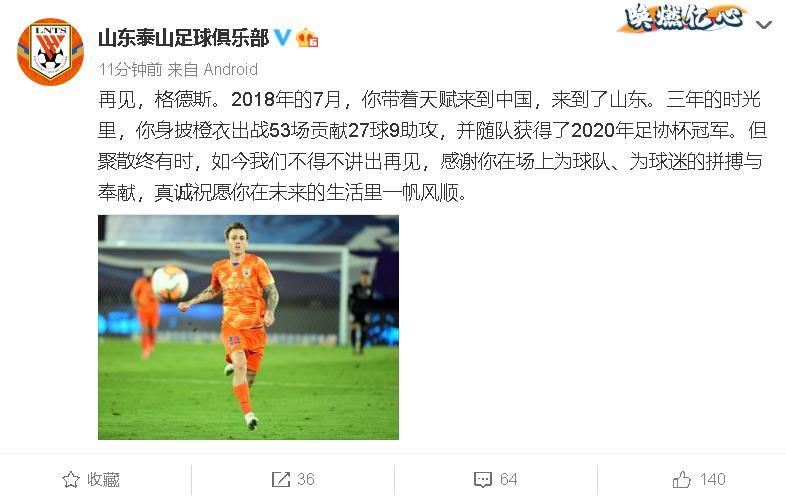Open the Shandong Taishan club avatar logo

[50, 52]
